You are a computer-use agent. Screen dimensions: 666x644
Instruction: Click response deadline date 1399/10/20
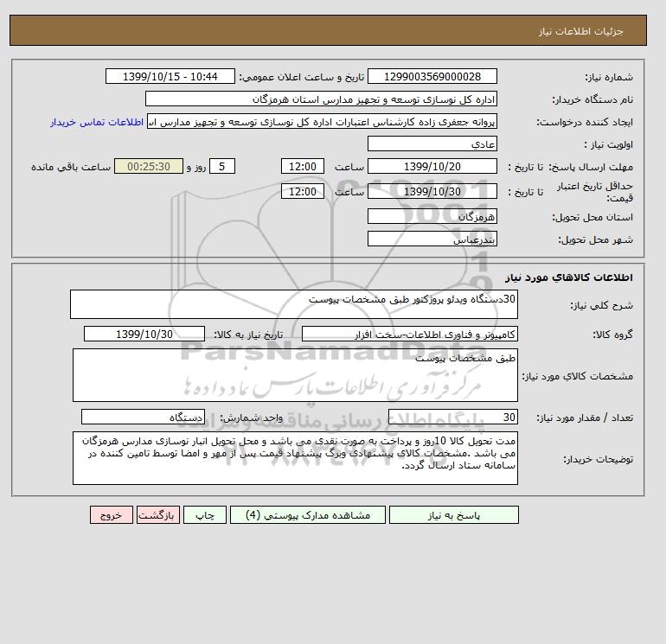432,167
